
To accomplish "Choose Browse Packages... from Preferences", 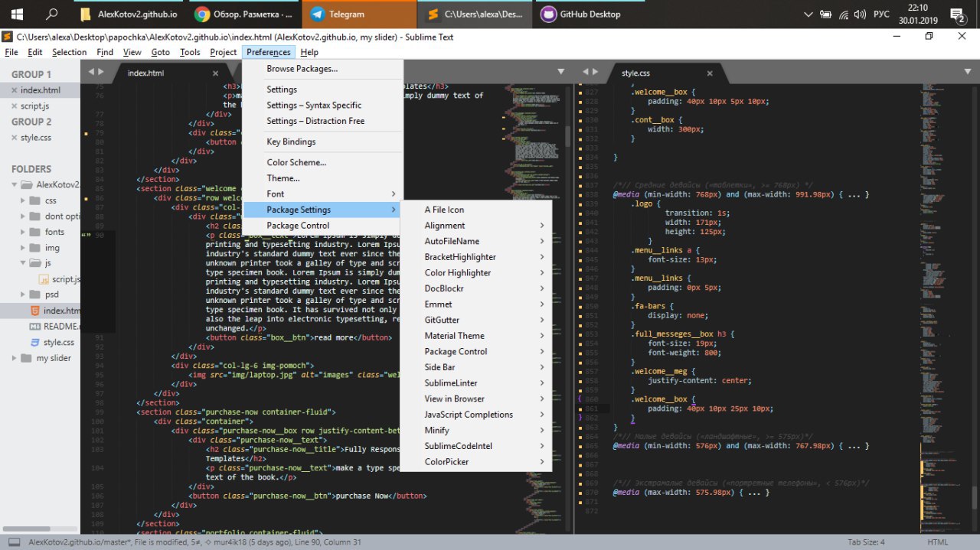I will 322,69.
